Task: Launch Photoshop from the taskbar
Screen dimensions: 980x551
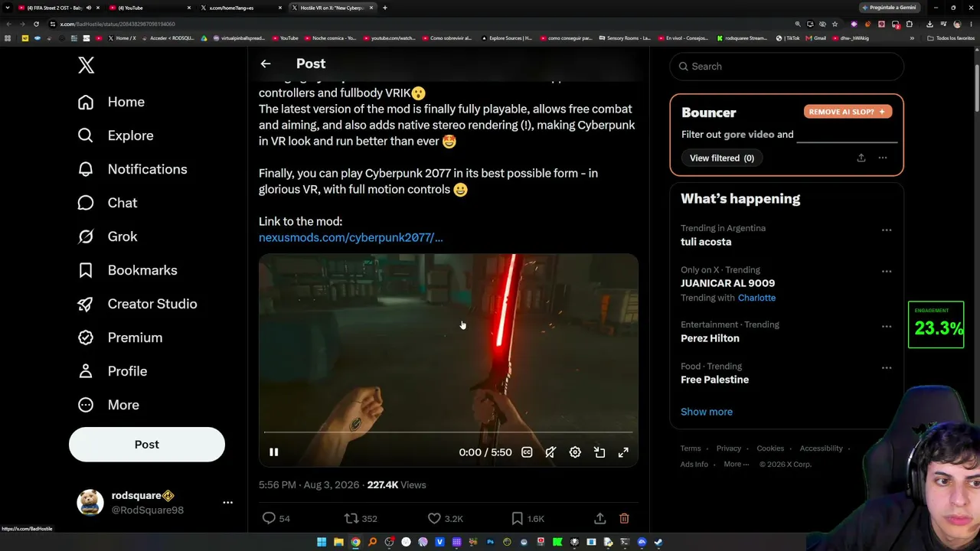Action: pos(490,542)
